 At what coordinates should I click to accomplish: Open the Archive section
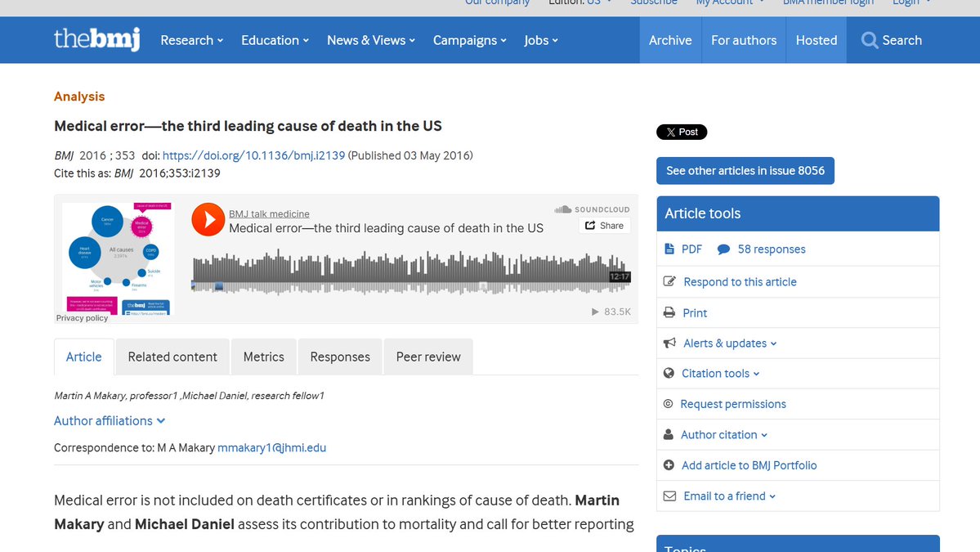(670, 40)
